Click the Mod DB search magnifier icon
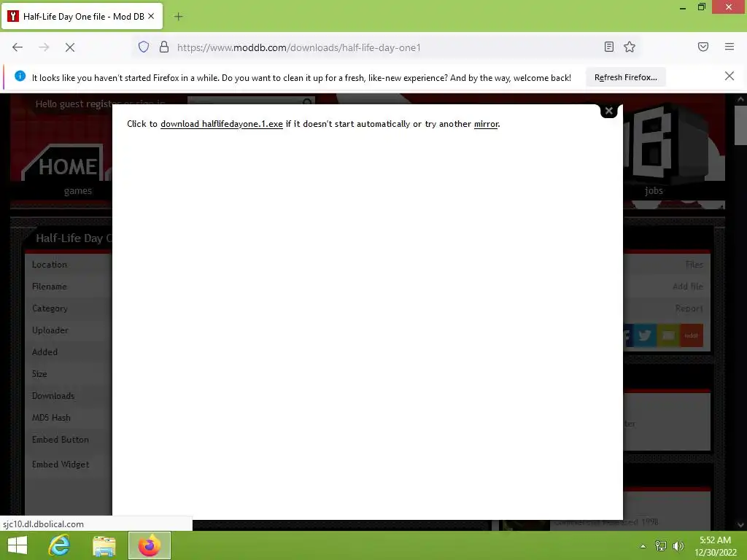The image size is (747, 560). pyautogui.click(x=307, y=101)
